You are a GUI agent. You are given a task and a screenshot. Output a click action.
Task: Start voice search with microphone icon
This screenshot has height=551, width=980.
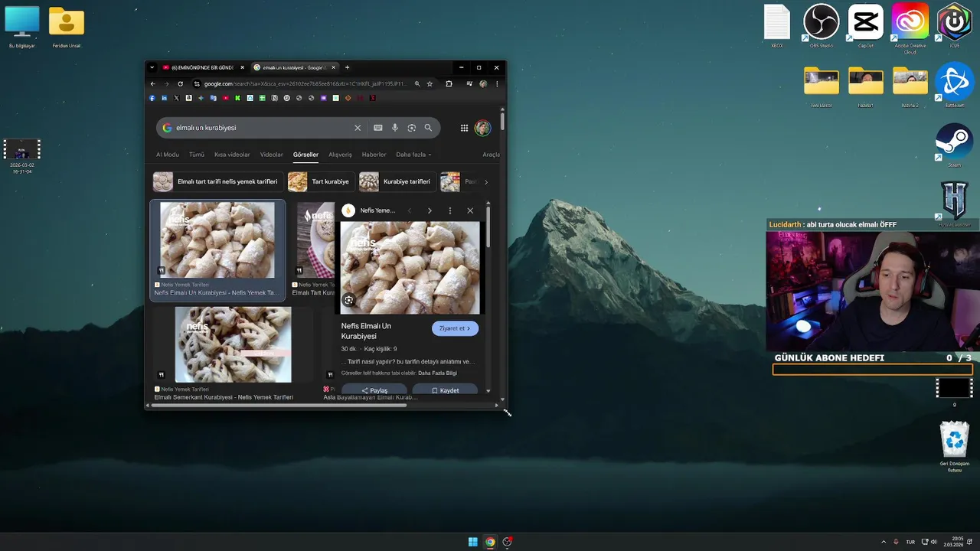tap(395, 128)
